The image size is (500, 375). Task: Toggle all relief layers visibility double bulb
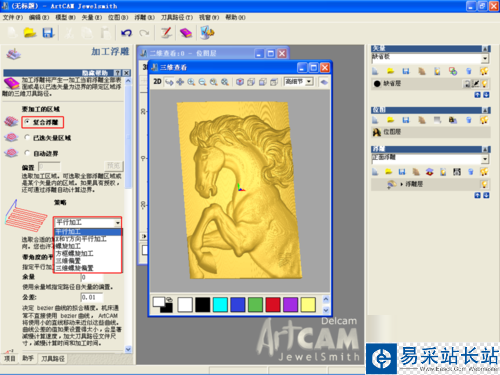(484, 172)
